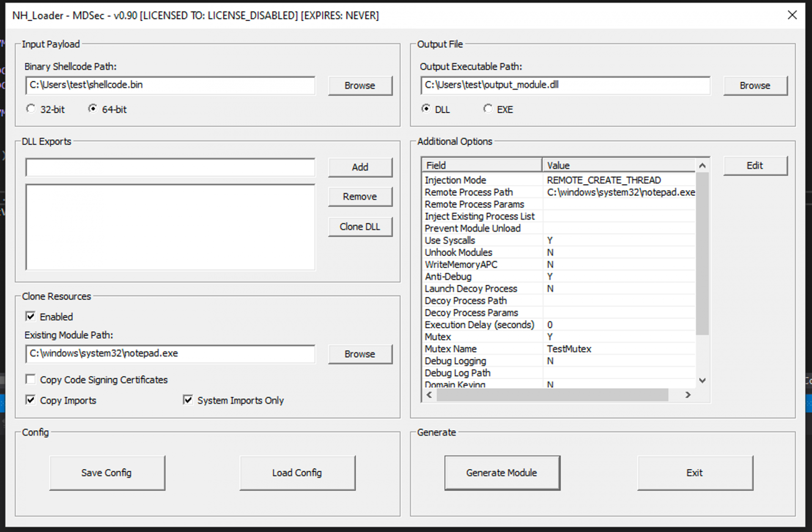The height and width of the screenshot is (532, 812).
Task: Click the Value column header
Action: click(617, 165)
